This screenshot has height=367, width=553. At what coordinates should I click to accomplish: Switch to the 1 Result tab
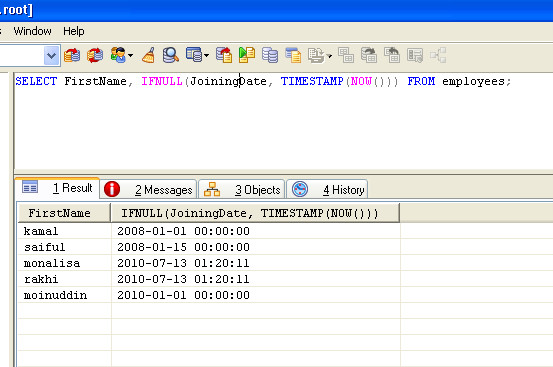[x=57, y=188]
